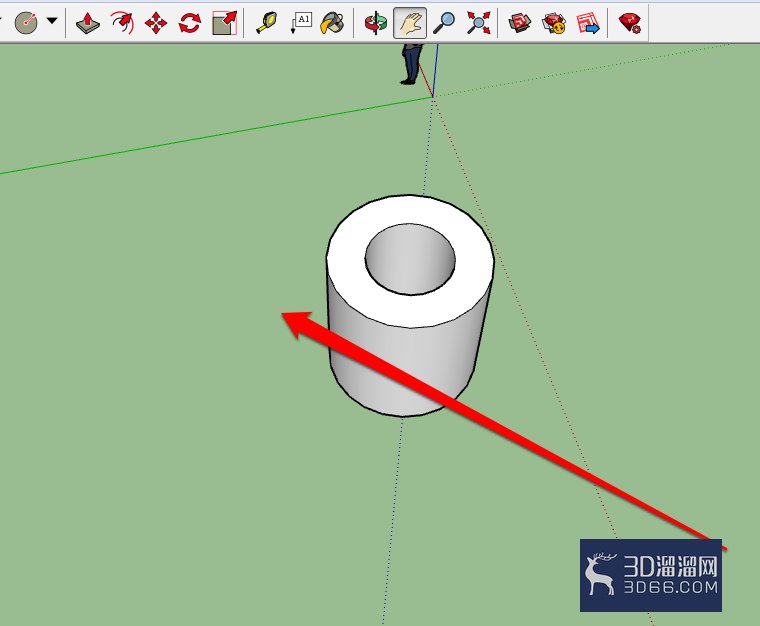Select the Tape Measure tool
This screenshot has width=760, height=626.
(x=266, y=23)
